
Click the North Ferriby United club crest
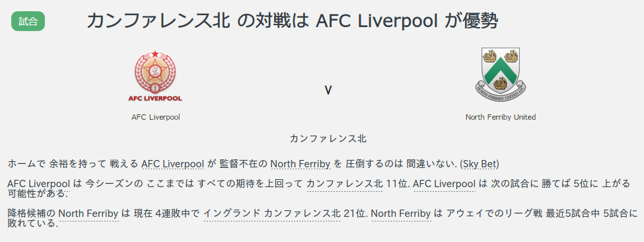coord(501,74)
